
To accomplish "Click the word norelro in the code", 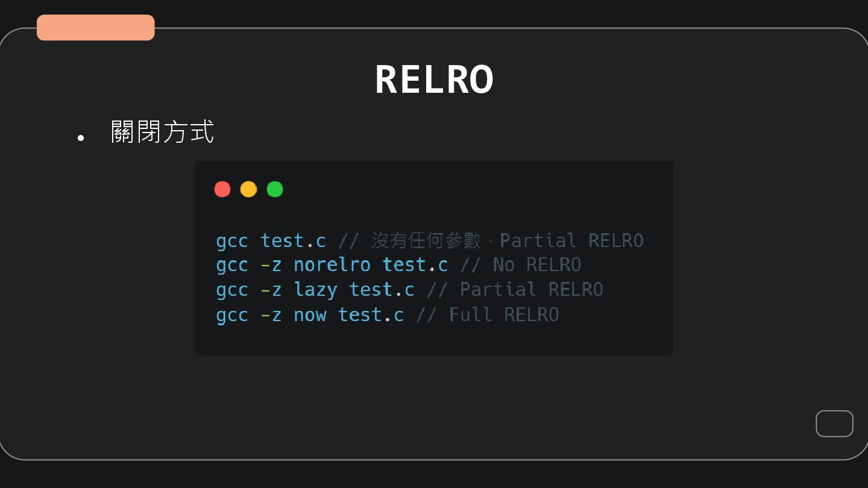I will [x=332, y=265].
